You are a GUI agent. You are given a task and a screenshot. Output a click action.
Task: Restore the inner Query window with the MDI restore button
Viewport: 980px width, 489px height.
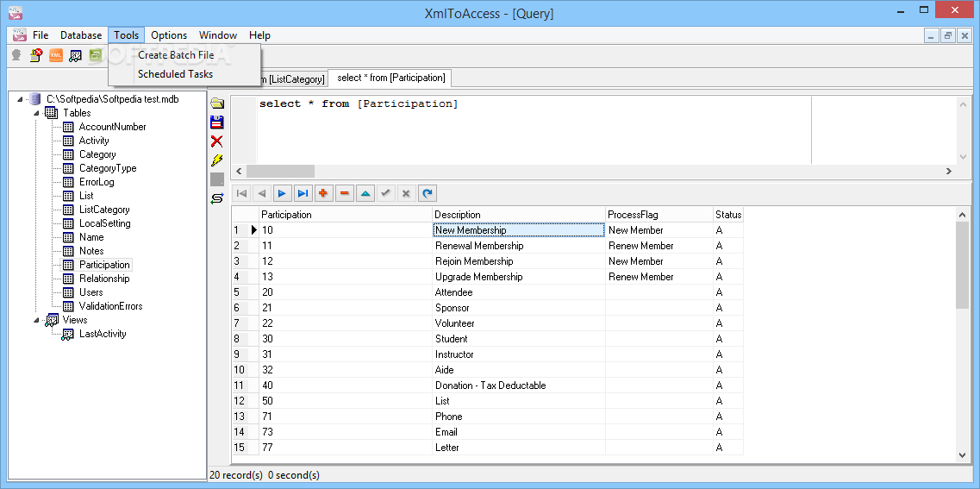point(948,35)
